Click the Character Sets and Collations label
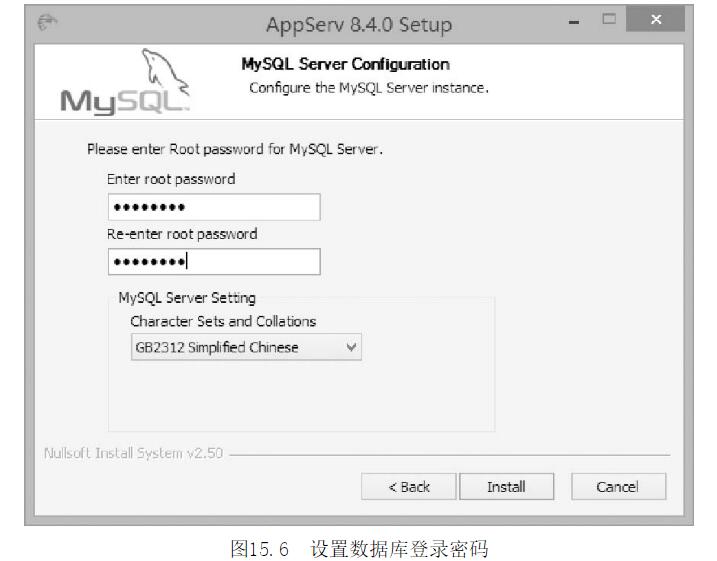This screenshot has height=561, width=717. coord(223,321)
